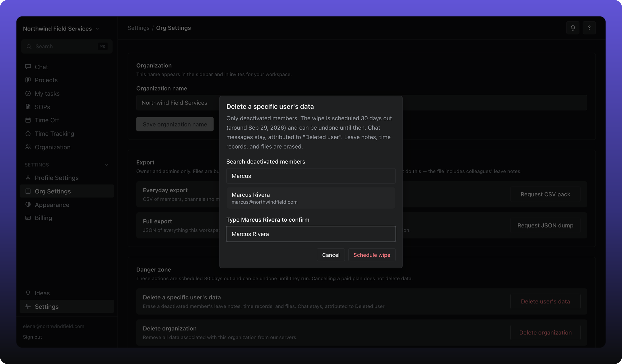Click the Organization name text field
This screenshot has width=622, height=364.
click(x=361, y=103)
